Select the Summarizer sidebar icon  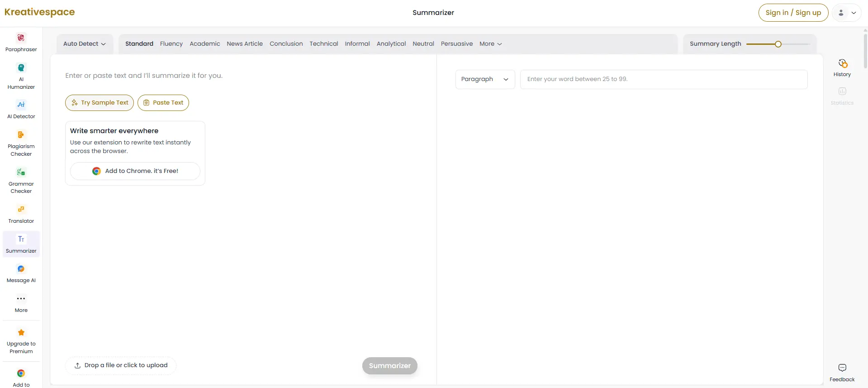click(21, 239)
